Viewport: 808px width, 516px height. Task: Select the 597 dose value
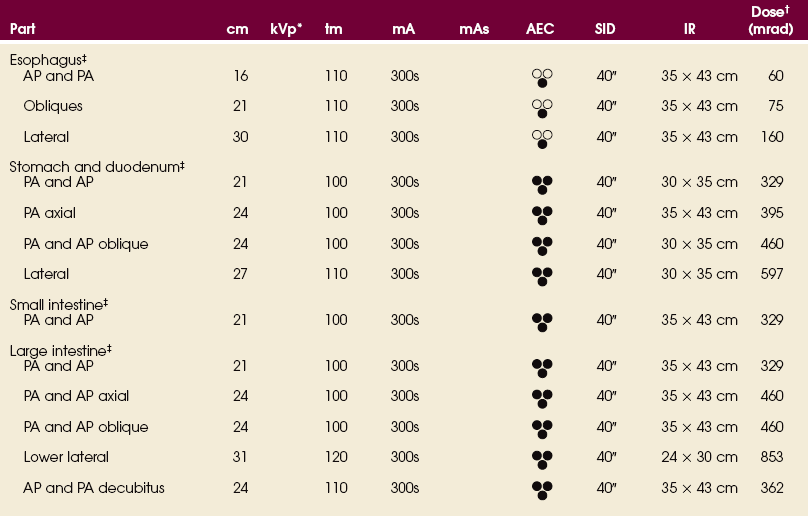(771, 274)
